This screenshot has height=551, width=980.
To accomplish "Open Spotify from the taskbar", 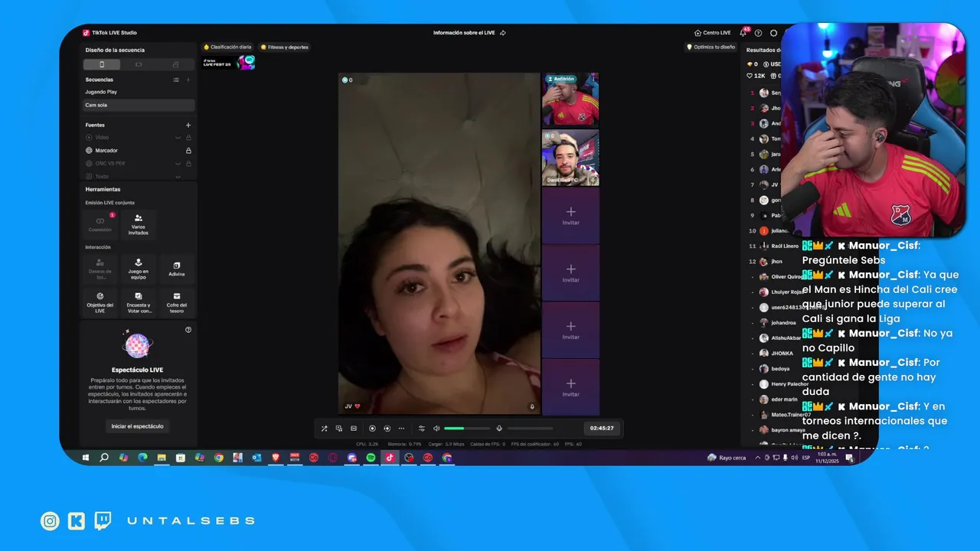I will point(371,458).
